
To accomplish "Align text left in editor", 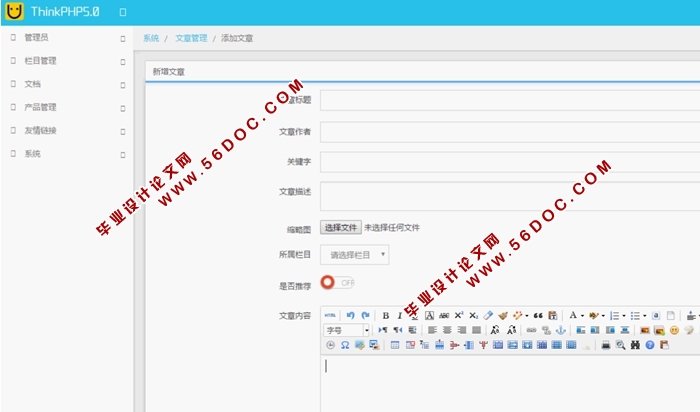I will pos(432,330).
